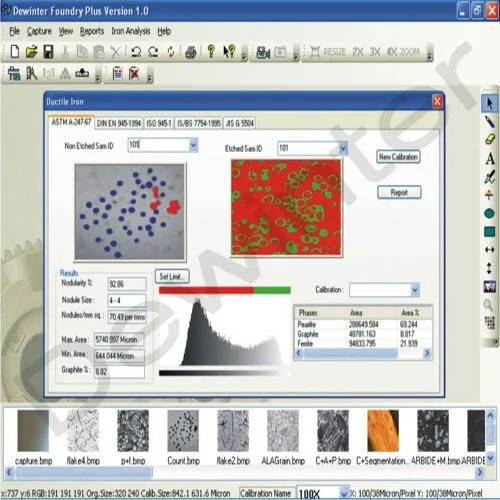
Task: Click the video camera capture icon
Action: point(263,52)
